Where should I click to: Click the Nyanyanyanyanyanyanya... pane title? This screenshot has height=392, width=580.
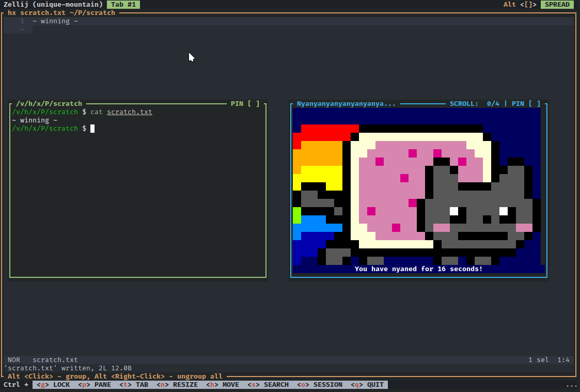coord(346,103)
